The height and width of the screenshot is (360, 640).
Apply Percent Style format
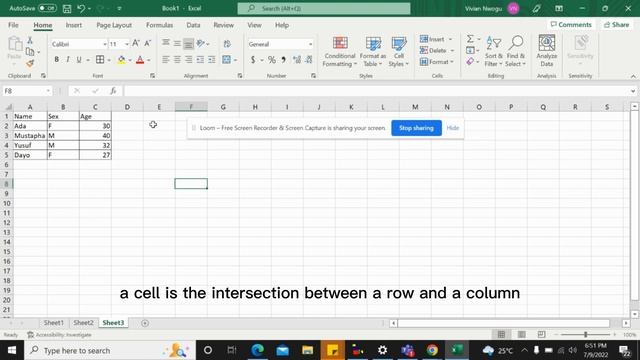coord(272,60)
